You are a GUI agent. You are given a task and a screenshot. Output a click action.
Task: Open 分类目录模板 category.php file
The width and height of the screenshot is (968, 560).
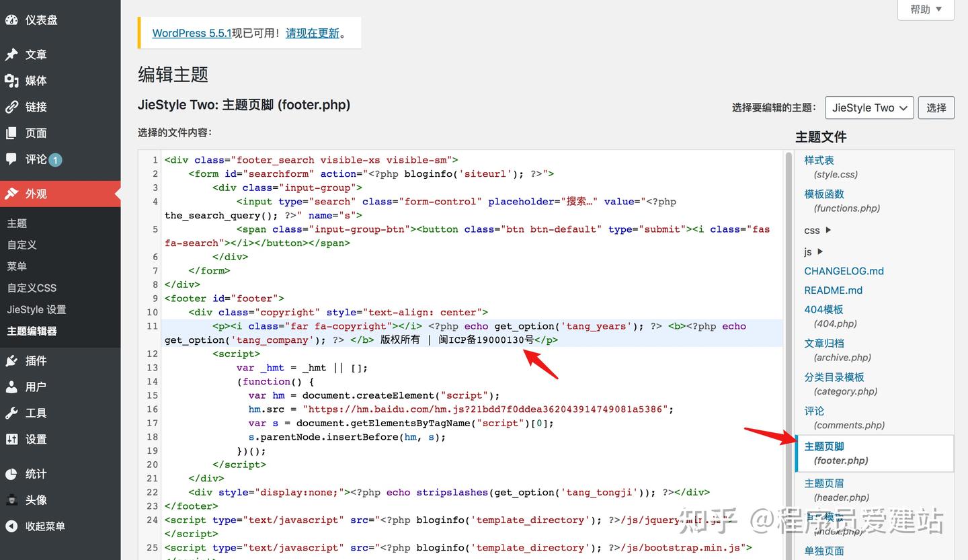tap(841, 384)
